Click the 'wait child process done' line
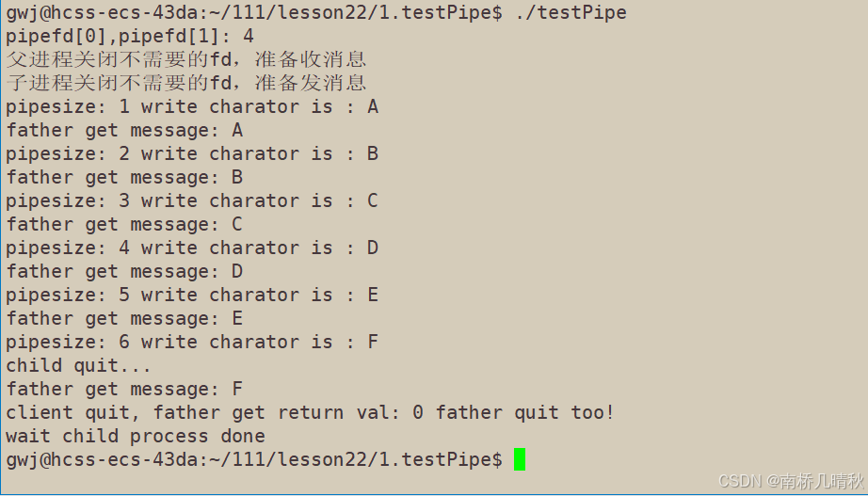 coord(136,436)
